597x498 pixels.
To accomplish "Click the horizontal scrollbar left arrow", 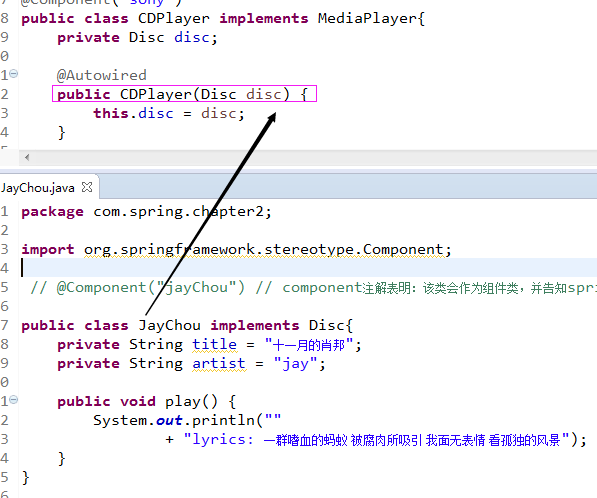I will [27, 157].
